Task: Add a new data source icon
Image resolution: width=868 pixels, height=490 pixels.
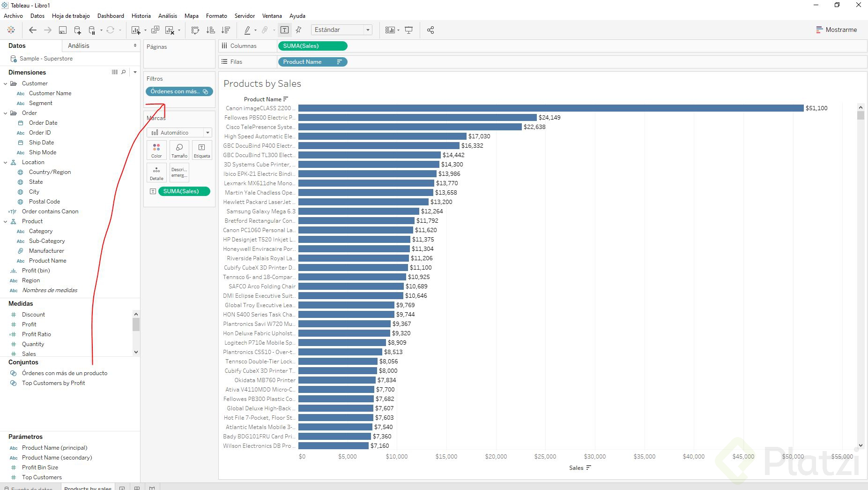Action: click(77, 30)
